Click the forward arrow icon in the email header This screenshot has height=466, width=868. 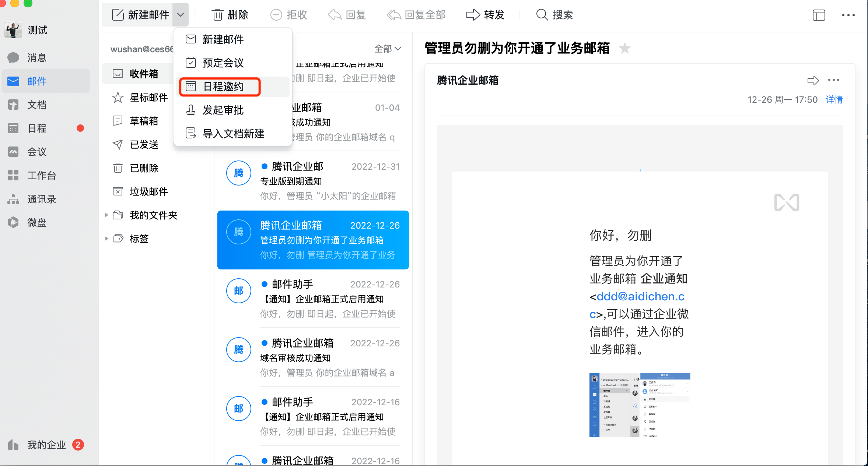coord(813,80)
